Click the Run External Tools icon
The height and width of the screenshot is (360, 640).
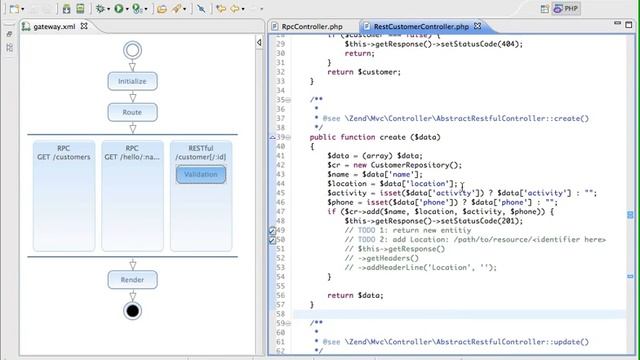pyautogui.click(x=138, y=9)
